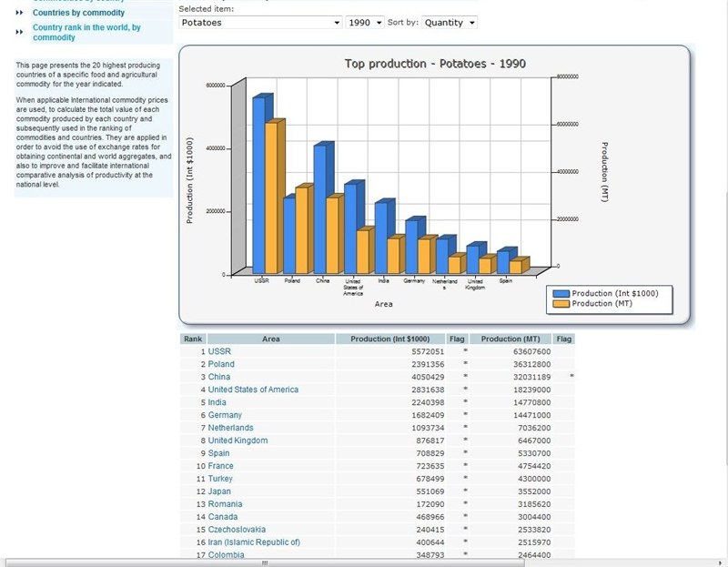Select value 63607600 in USSR row

pos(531,351)
